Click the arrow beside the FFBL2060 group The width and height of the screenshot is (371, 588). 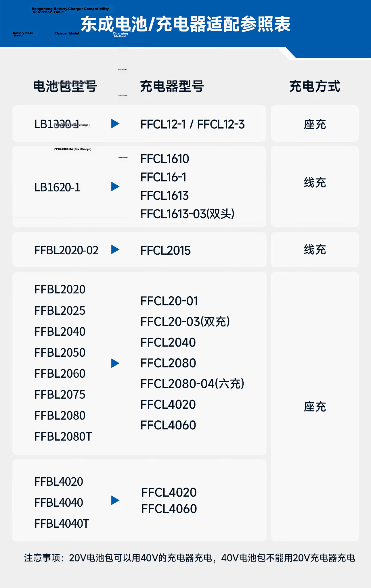(115, 363)
